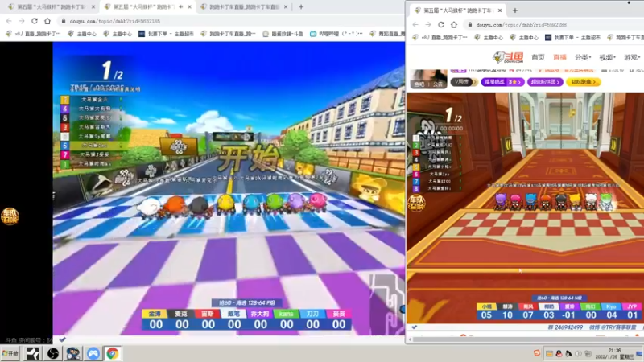Open the second '主播中心' bookmark in left window
This screenshot has height=362, width=644.
coord(118,34)
